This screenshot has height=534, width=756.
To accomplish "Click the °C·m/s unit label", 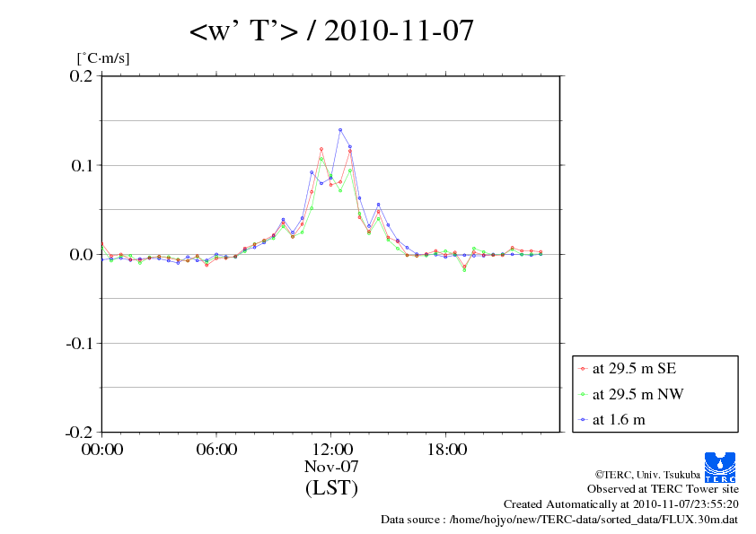I will 103,58.
